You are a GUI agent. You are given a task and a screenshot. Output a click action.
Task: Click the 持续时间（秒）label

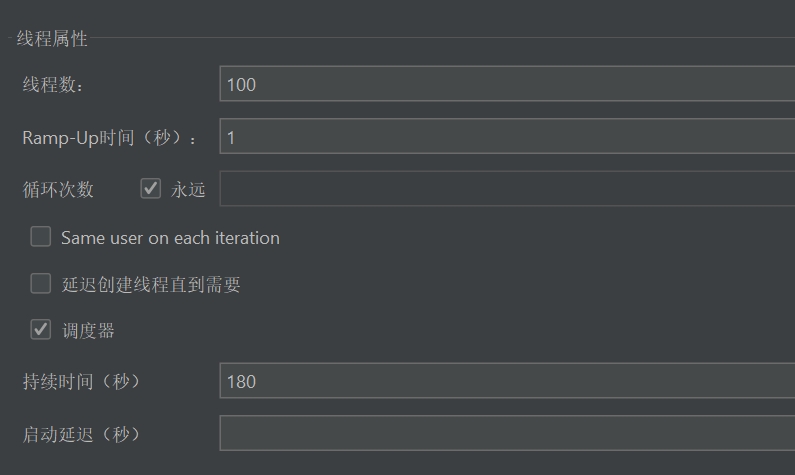[81, 381]
